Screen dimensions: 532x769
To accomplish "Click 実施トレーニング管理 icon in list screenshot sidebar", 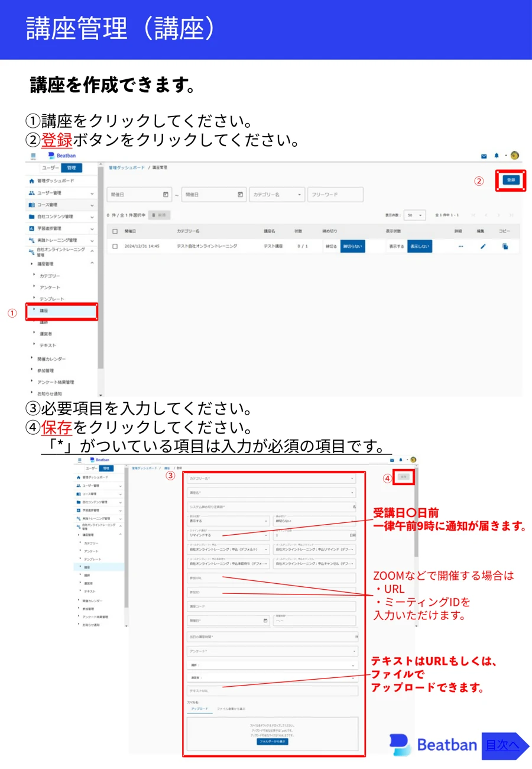I will coord(32,240).
